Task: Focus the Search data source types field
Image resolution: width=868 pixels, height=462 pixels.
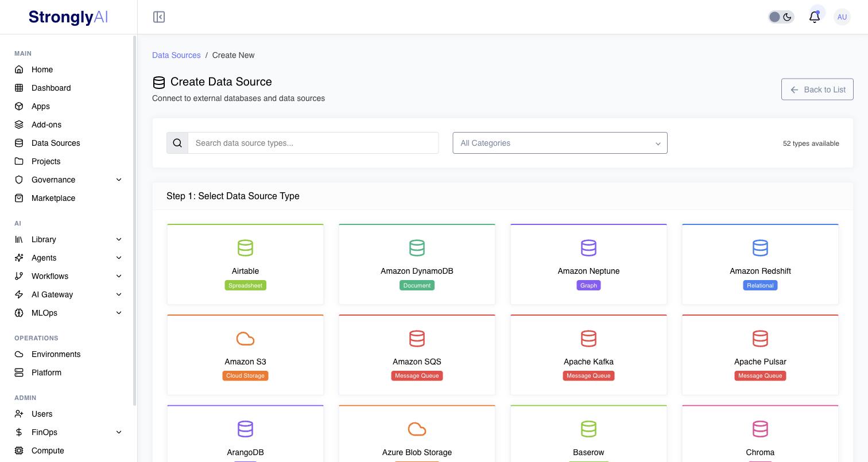Action: click(x=313, y=143)
